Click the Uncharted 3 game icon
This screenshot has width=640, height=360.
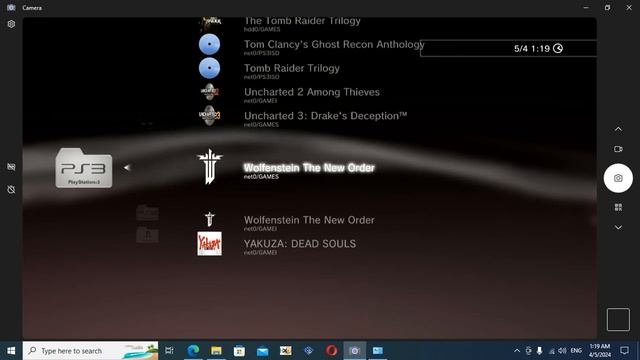(x=209, y=116)
